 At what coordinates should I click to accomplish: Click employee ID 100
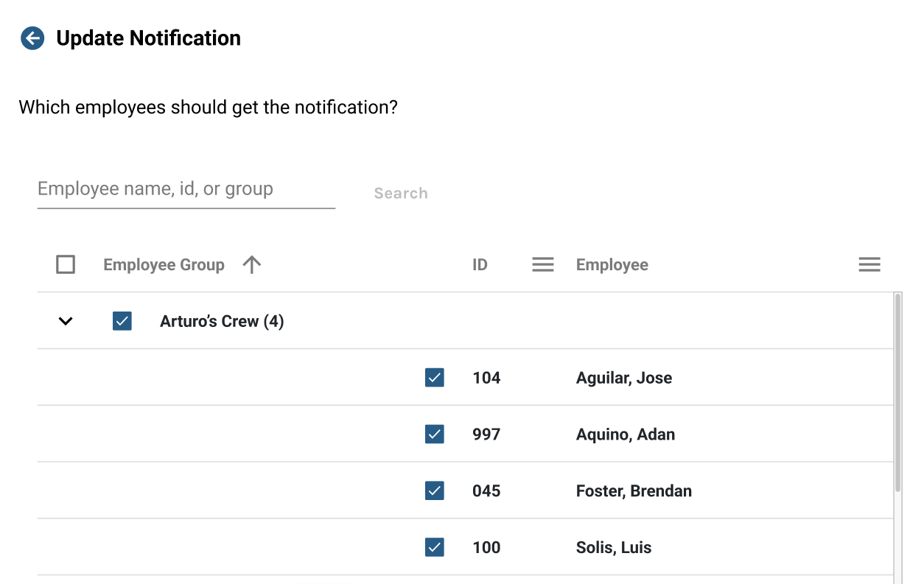tap(486, 547)
